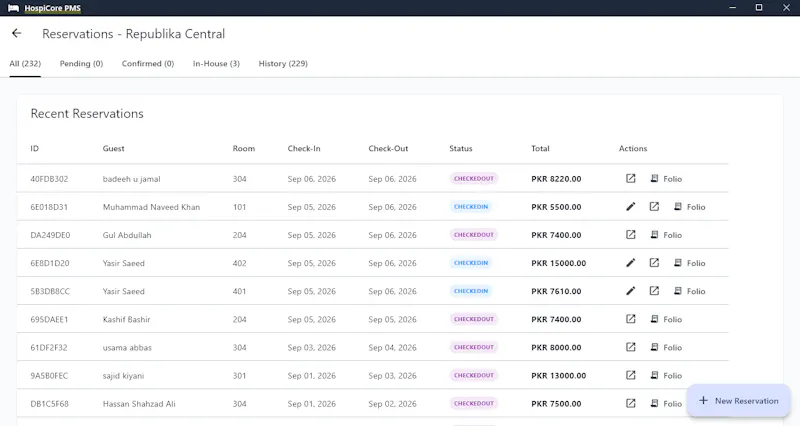Open details for reservation 6E8D1D20
The width and height of the screenshot is (800, 426).
tap(654, 263)
